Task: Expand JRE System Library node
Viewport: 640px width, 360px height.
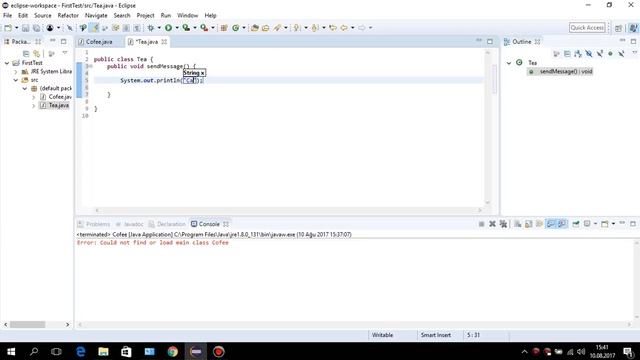Action: [x=16, y=71]
